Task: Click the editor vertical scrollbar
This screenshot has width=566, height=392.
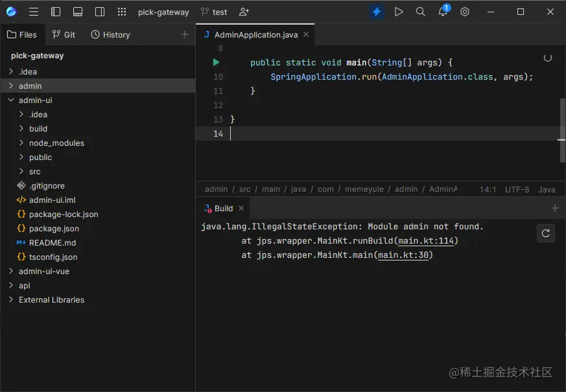Action: [x=562, y=130]
